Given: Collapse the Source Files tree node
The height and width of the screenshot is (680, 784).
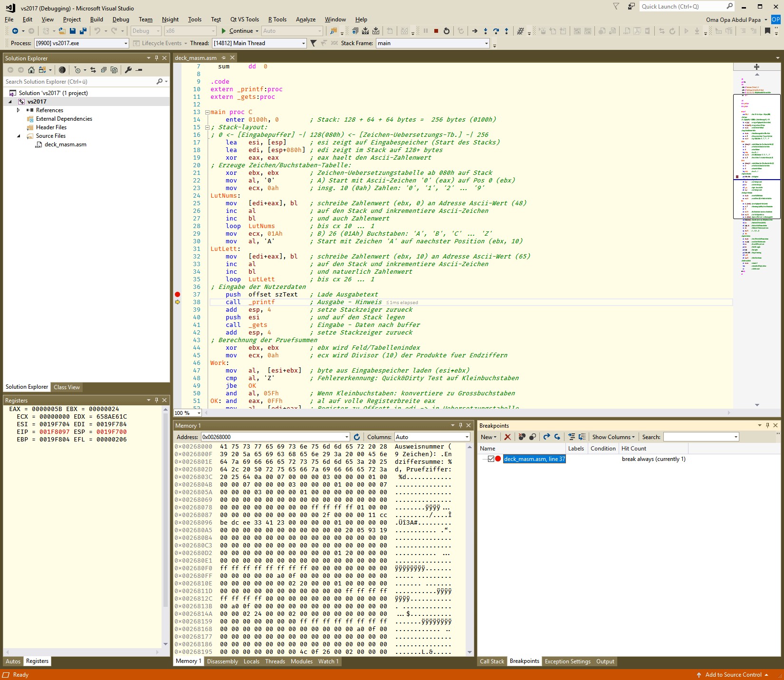Looking at the screenshot, I should click(x=19, y=136).
